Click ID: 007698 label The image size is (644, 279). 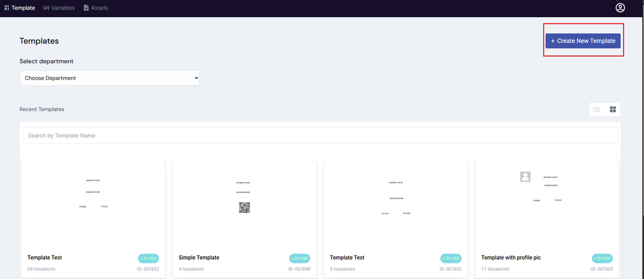pos(299,269)
